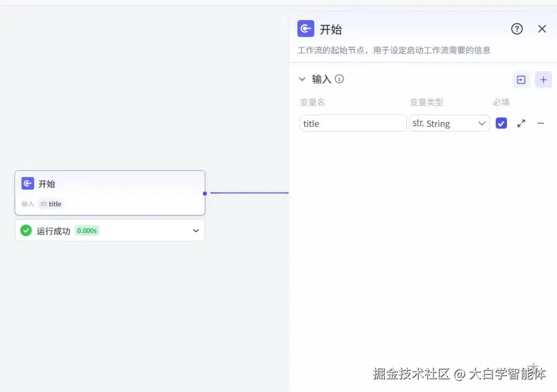The image size is (557, 392).
Task: Click the 开始 node icon on canvas
Action: [28, 184]
